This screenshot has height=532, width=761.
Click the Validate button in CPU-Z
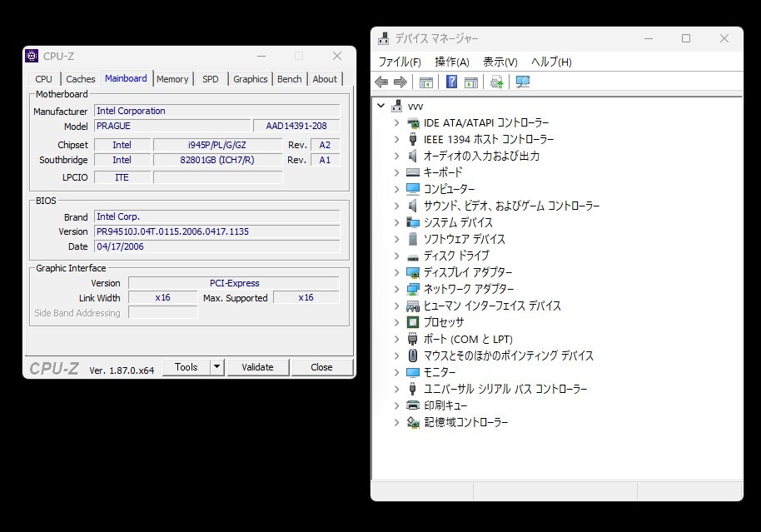[x=258, y=366]
